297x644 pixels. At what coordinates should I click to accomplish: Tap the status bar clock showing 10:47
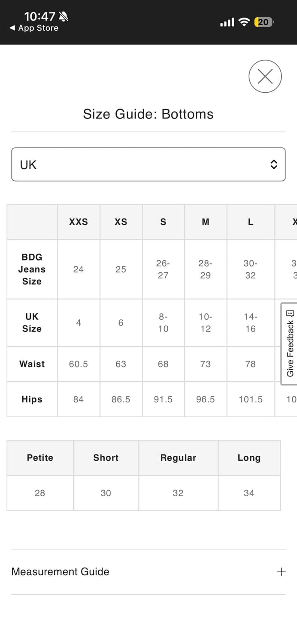(39, 16)
